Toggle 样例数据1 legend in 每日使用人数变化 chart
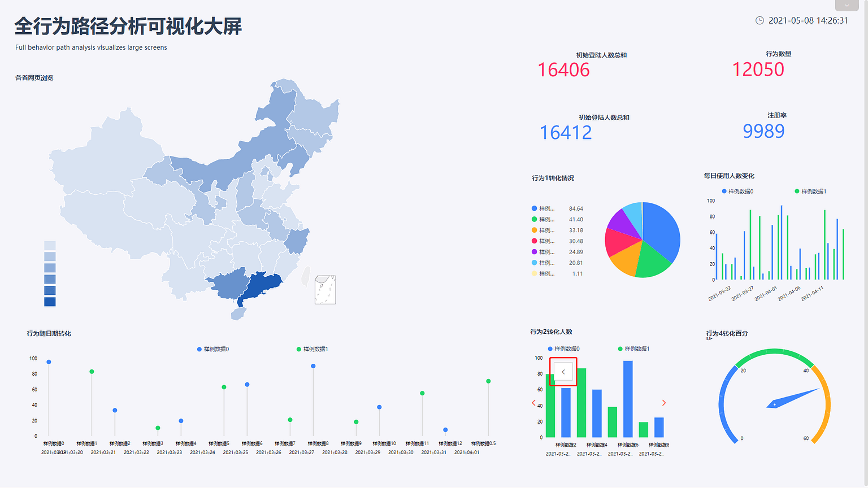 [x=810, y=191]
